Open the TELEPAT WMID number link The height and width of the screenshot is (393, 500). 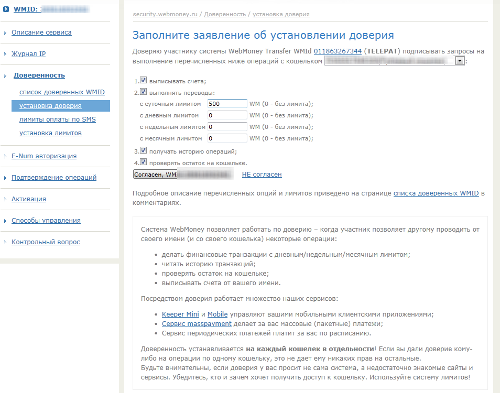338,51
